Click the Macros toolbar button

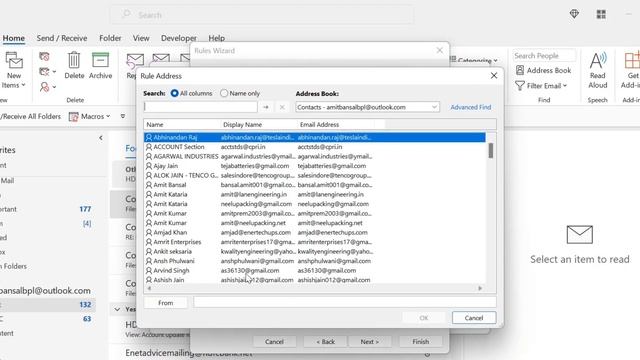point(89,116)
